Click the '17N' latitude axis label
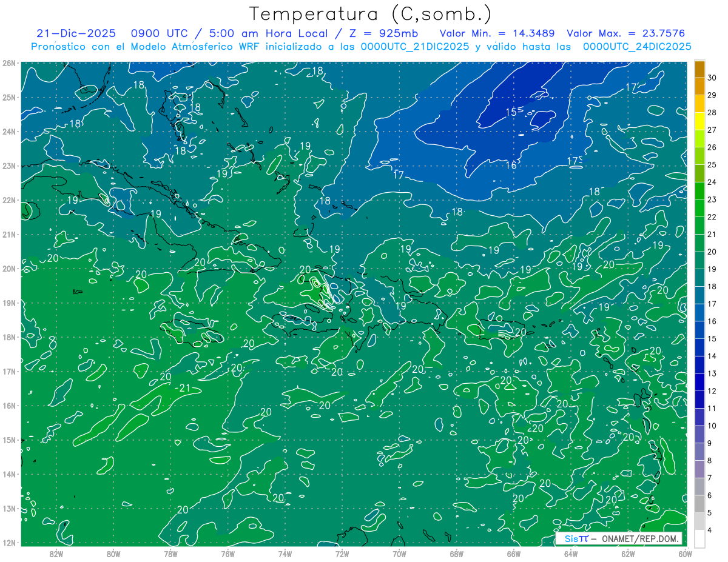Screen dimensions: 728x562 tap(9, 371)
